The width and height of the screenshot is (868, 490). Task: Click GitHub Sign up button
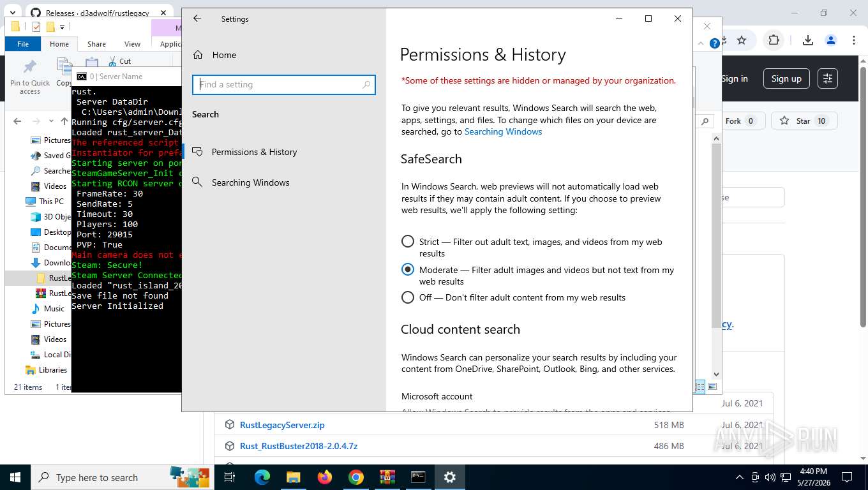click(x=786, y=78)
